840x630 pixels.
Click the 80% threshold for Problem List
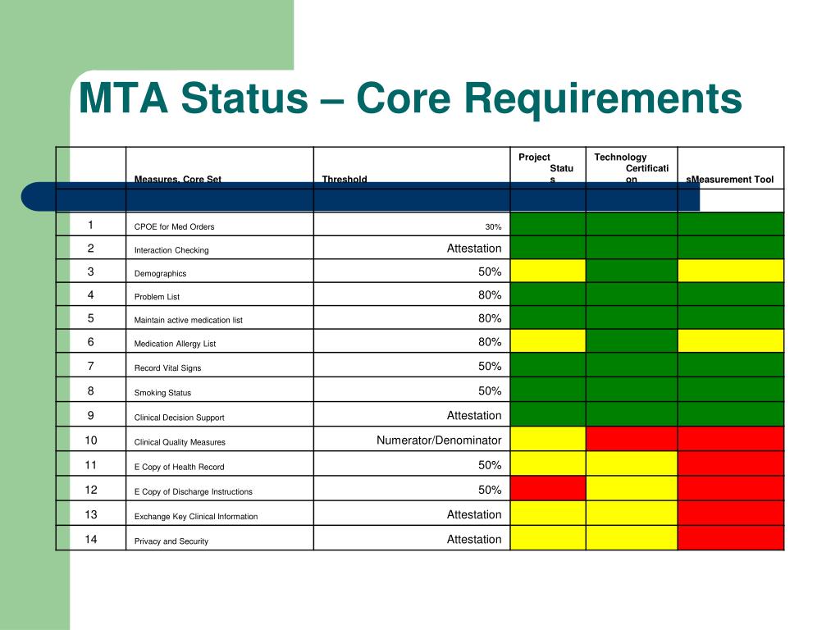pyautogui.click(x=491, y=294)
